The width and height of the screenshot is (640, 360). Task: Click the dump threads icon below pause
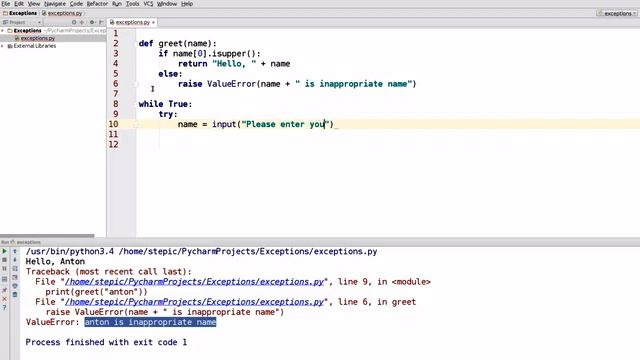pyautogui.click(x=4, y=279)
